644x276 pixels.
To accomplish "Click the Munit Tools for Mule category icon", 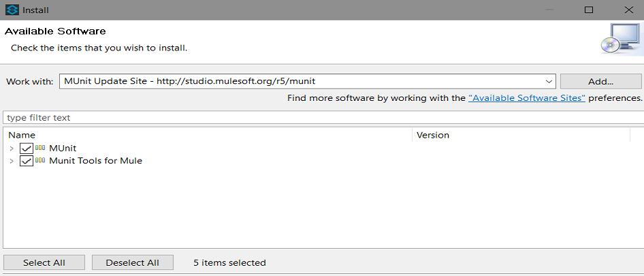I will 40,161.
